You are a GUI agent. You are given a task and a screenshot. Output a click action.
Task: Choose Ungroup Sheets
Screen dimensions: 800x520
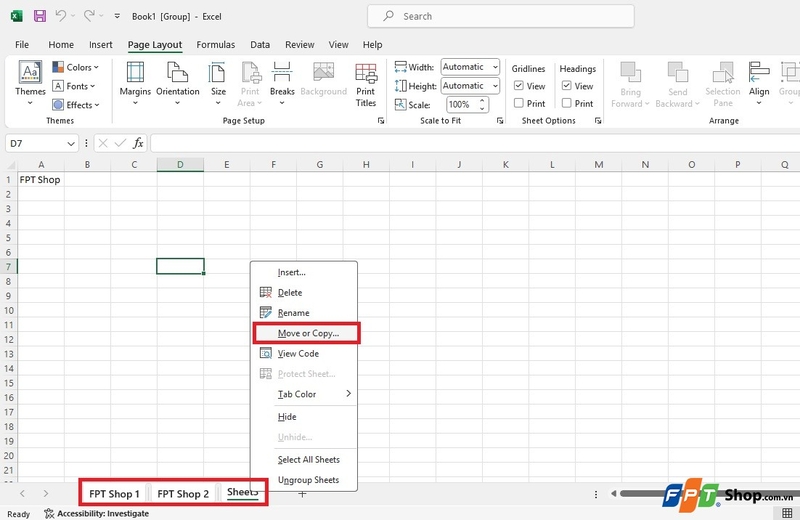(305, 480)
